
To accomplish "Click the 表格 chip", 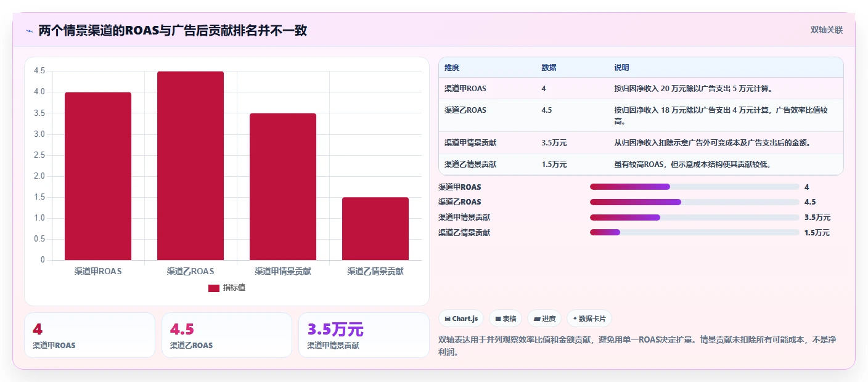I will coord(506,319).
